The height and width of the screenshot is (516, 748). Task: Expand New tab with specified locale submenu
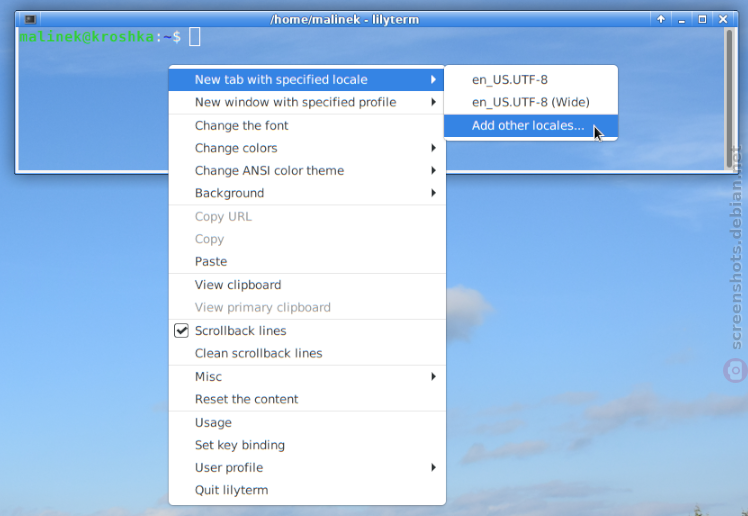pyautogui.click(x=307, y=80)
